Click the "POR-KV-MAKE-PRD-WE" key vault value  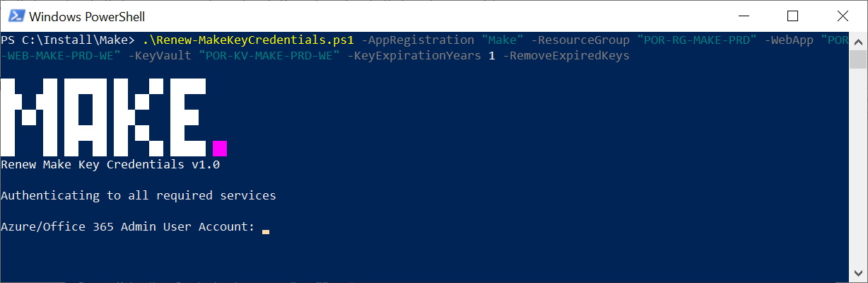pyautogui.click(x=273, y=55)
